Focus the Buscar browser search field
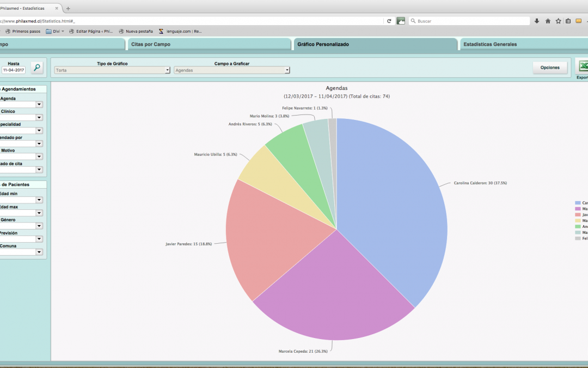Screen dimensions: 588x368 tap(469, 21)
